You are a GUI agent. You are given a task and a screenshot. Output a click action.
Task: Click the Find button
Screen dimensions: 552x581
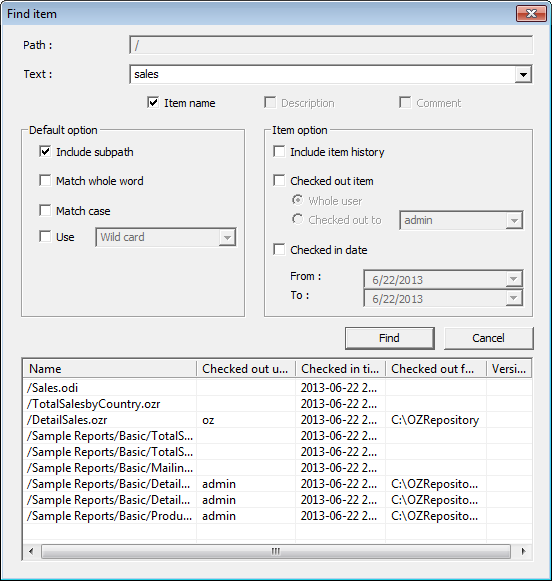(x=390, y=338)
